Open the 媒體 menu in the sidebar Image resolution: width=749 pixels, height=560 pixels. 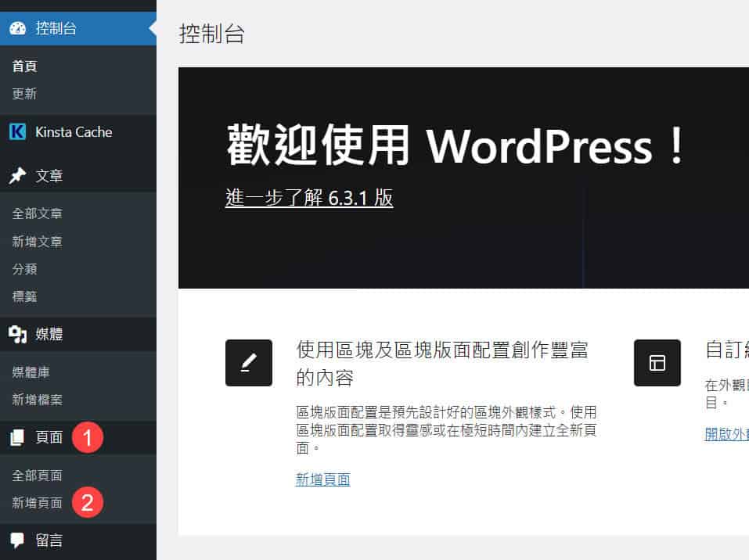pyautogui.click(x=78, y=334)
